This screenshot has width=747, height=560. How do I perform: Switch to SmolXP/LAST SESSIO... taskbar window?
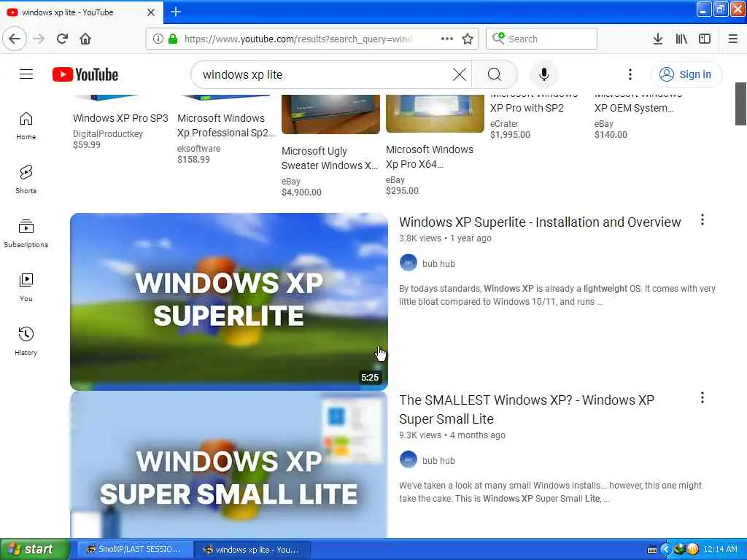pos(135,550)
